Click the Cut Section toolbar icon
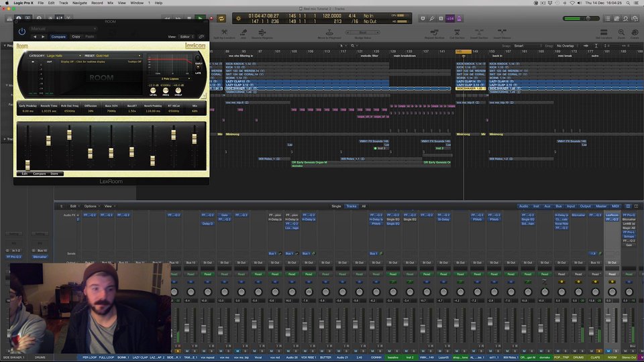Viewport: 644px width, 362px height. coord(457,32)
